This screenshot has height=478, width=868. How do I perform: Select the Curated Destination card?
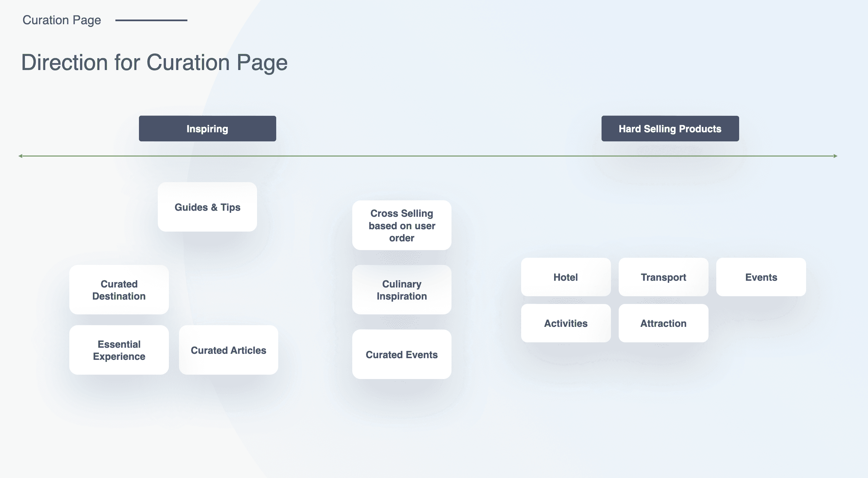coord(119,290)
